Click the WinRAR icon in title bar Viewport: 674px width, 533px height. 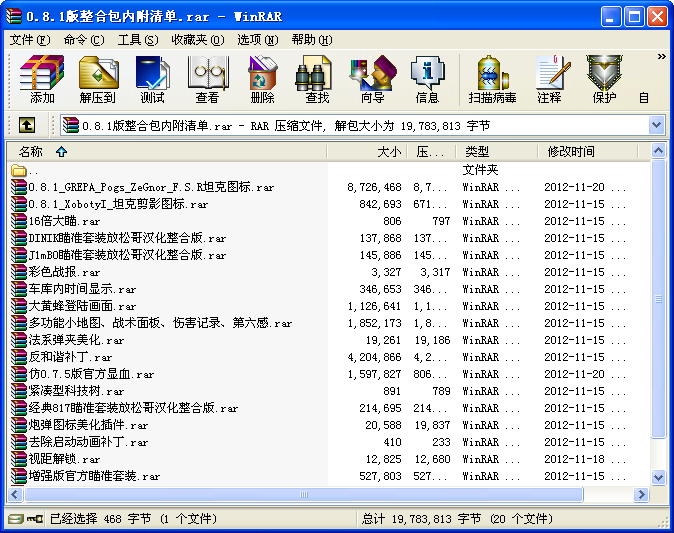click(x=14, y=16)
